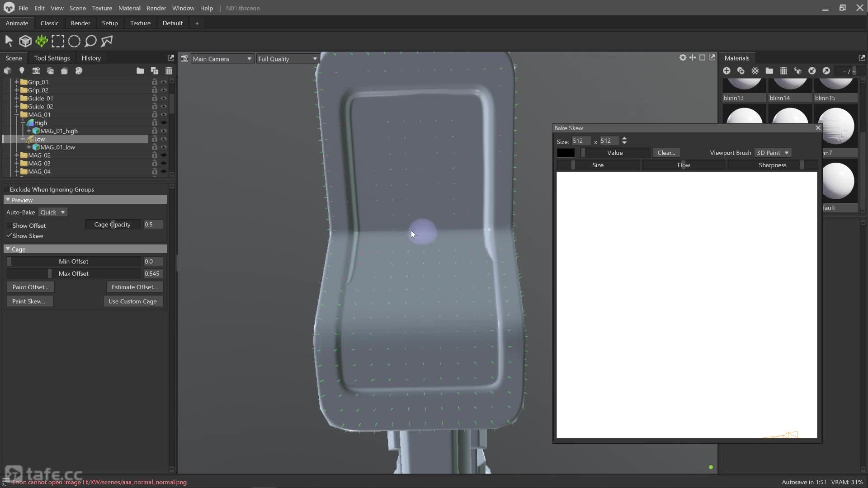
Task: Add a new camera to the scene
Action: pyautogui.click(x=36, y=71)
